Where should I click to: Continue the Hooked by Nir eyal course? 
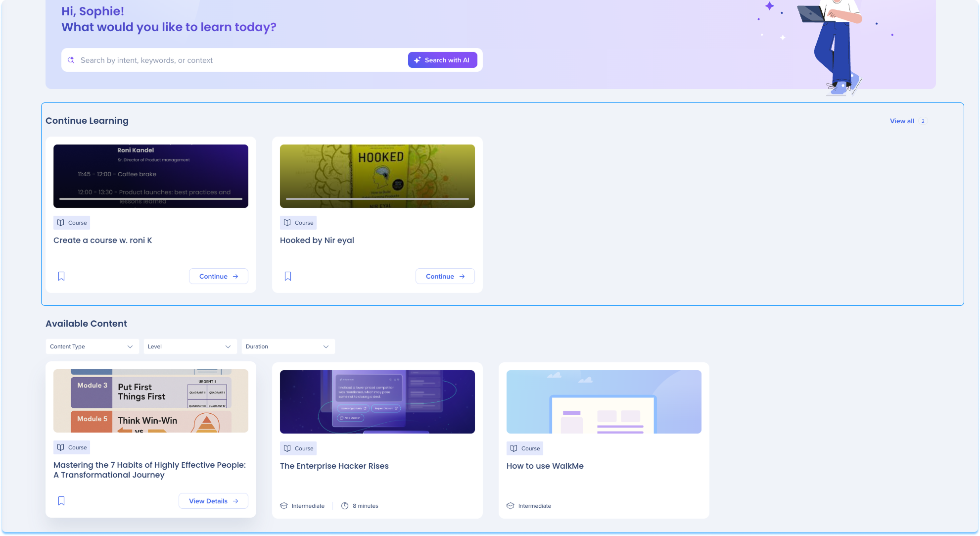coord(445,276)
